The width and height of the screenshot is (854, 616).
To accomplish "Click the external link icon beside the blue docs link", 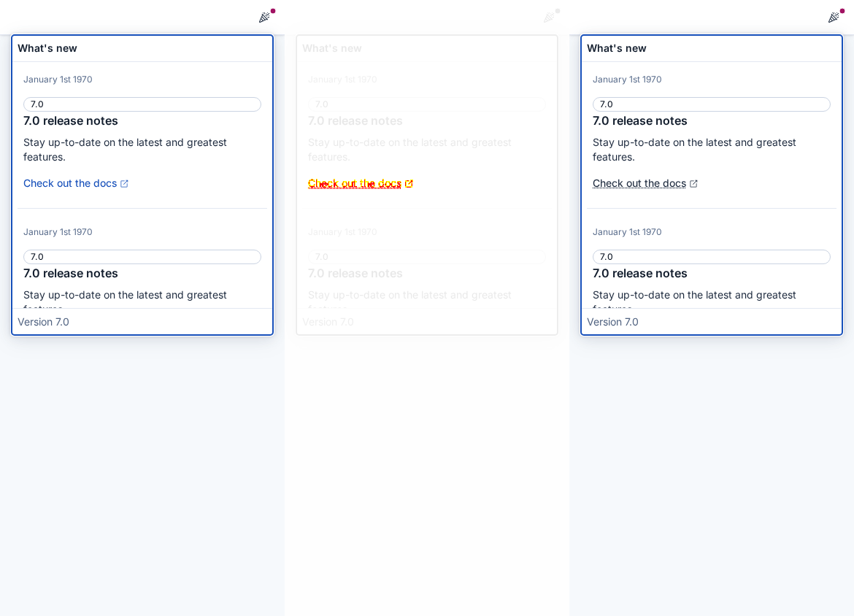I will coord(124,184).
